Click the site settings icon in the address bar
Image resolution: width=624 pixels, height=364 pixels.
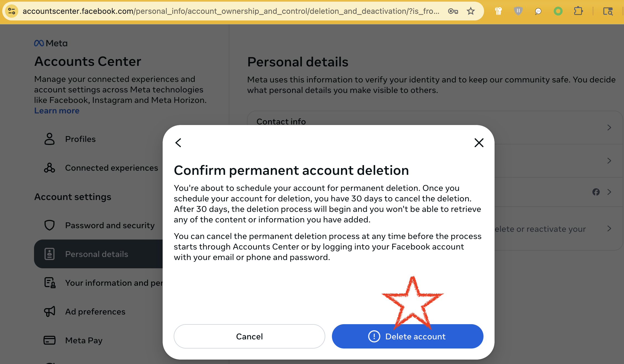tap(12, 11)
